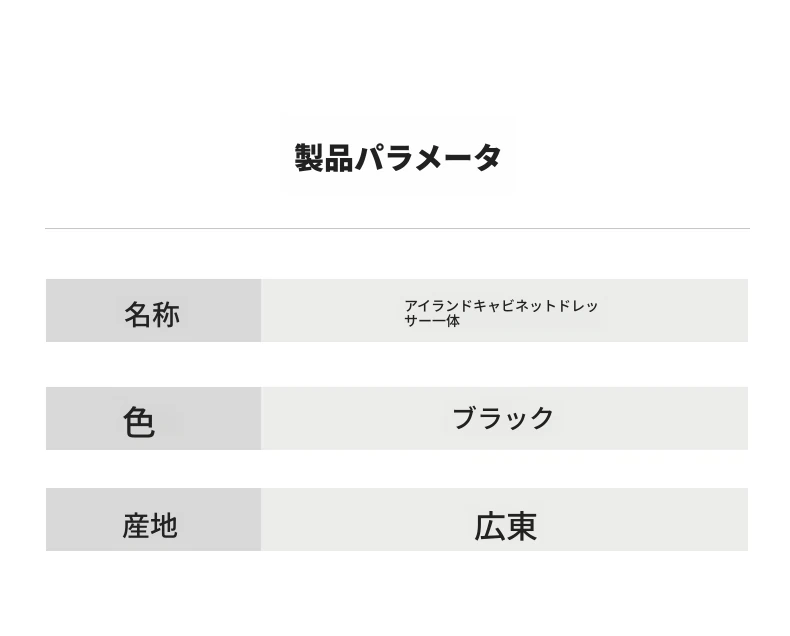Image resolution: width=790 pixels, height=636 pixels.
Task: Click the パラメータ katakana in the heading
Action: pyautogui.click(x=428, y=158)
